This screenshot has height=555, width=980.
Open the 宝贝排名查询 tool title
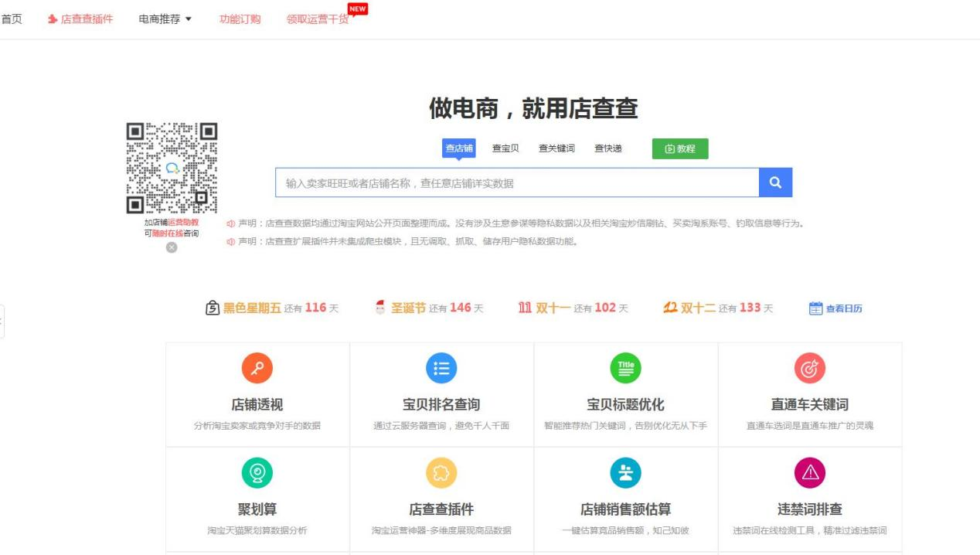click(x=441, y=404)
